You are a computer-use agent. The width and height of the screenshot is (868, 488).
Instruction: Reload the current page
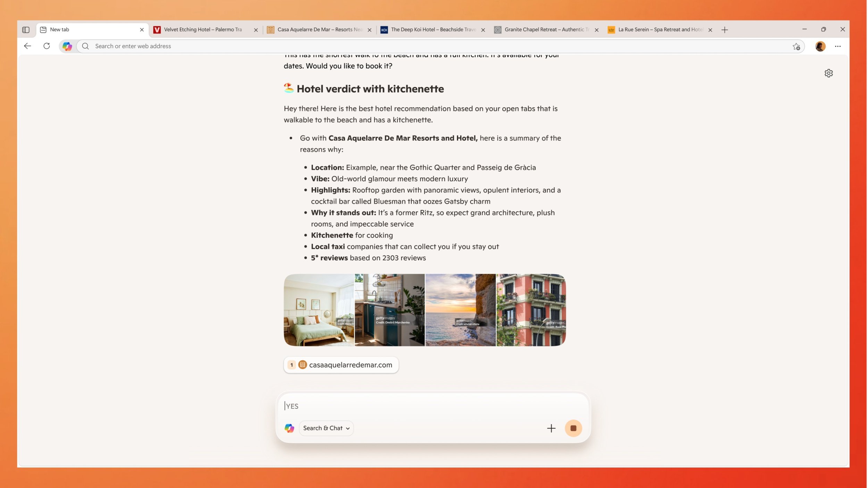pos(47,46)
